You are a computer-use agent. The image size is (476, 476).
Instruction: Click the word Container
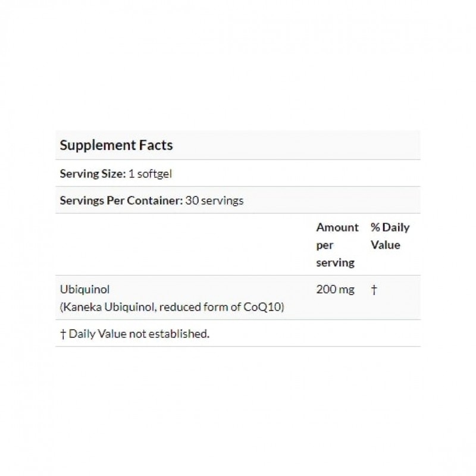tap(156, 201)
